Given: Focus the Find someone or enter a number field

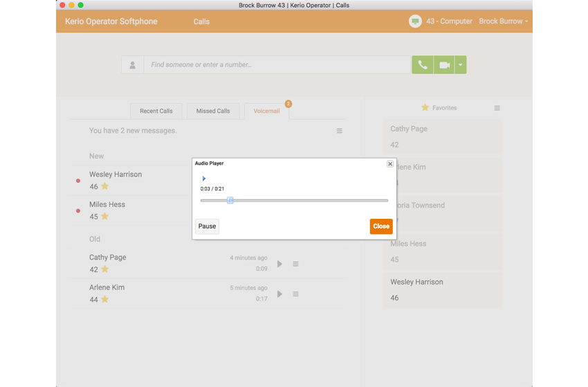Looking at the screenshot, I should tap(277, 65).
